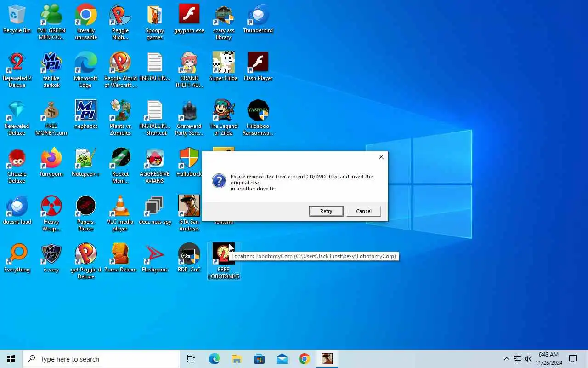Select the Bejeweled Deluxe diamond icon
588x368 pixels.
pyautogui.click(x=17, y=118)
